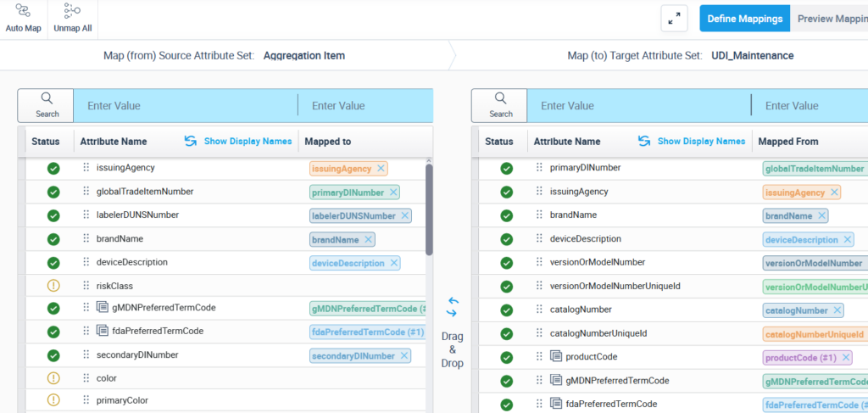
Task: Click the green status check for labelerDUNSNumber
Action: [x=53, y=215]
